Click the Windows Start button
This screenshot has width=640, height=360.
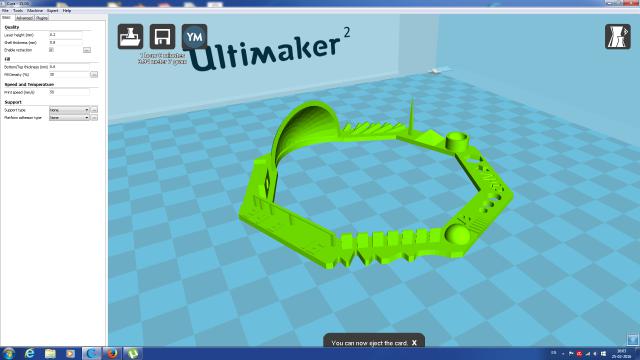(9, 353)
